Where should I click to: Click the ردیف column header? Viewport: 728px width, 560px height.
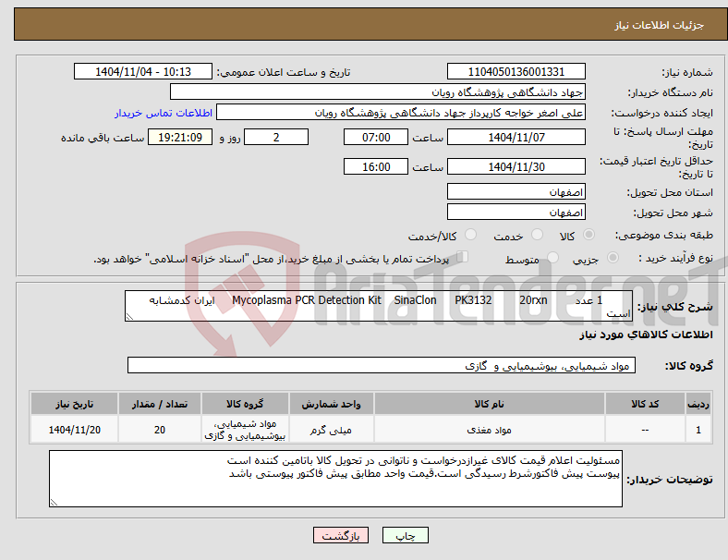click(x=698, y=404)
